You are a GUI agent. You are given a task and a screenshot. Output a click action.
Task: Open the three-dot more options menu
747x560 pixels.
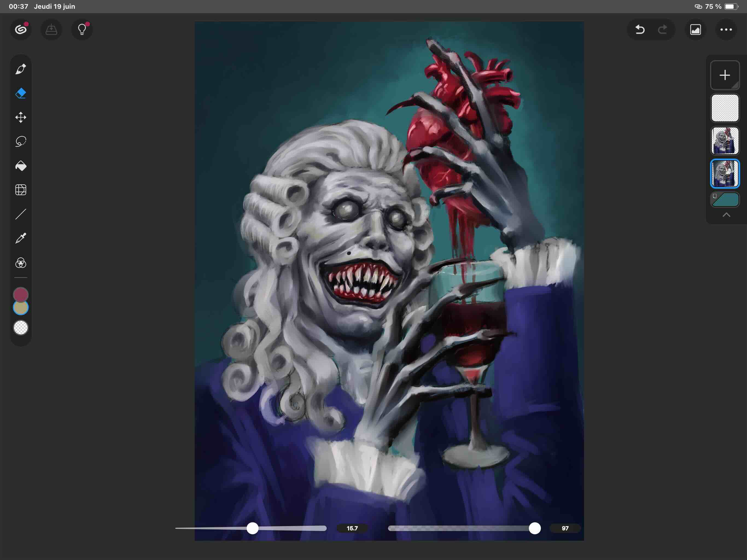point(726,30)
